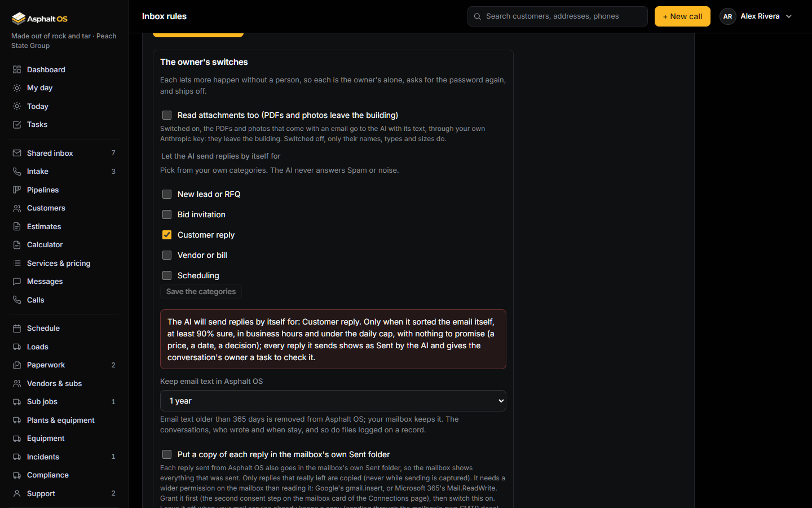The width and height of the screenshot is (812, 508).
Task: Click the Pipelines board icon
Action: [x=17, y=190]
